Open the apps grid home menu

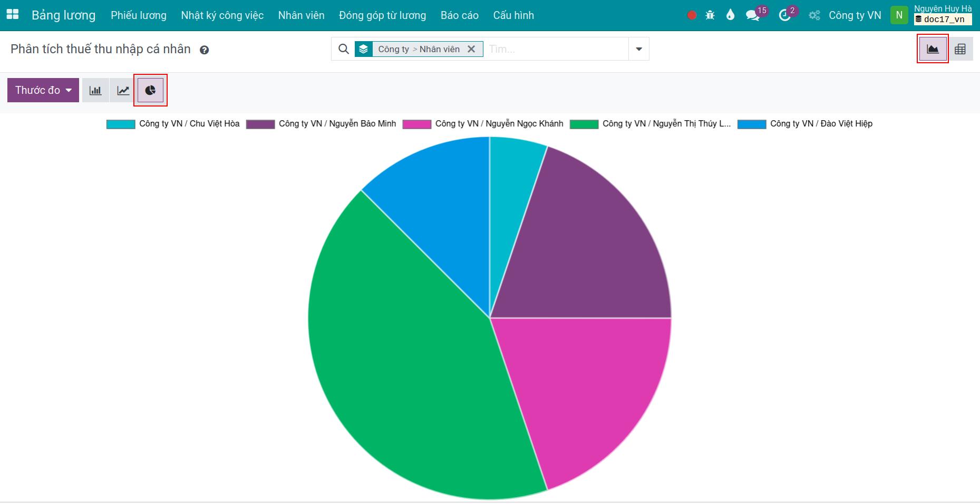(x=12, y=15)
